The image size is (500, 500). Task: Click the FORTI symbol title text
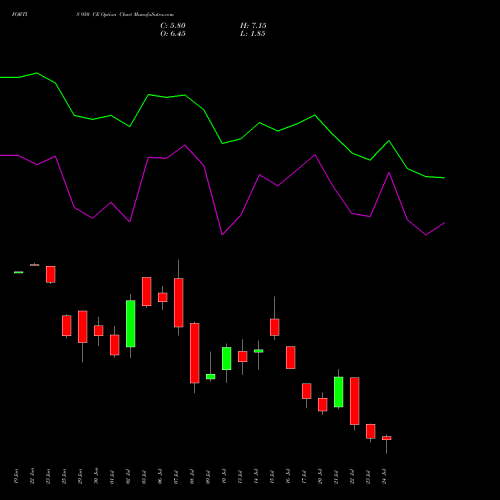pyautogui.click(x=20, y=15)
